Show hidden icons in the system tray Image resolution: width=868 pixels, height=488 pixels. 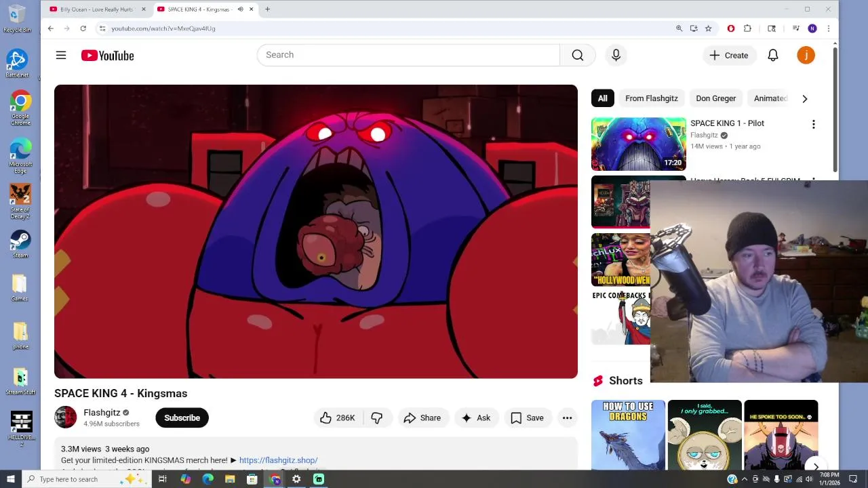745,479
